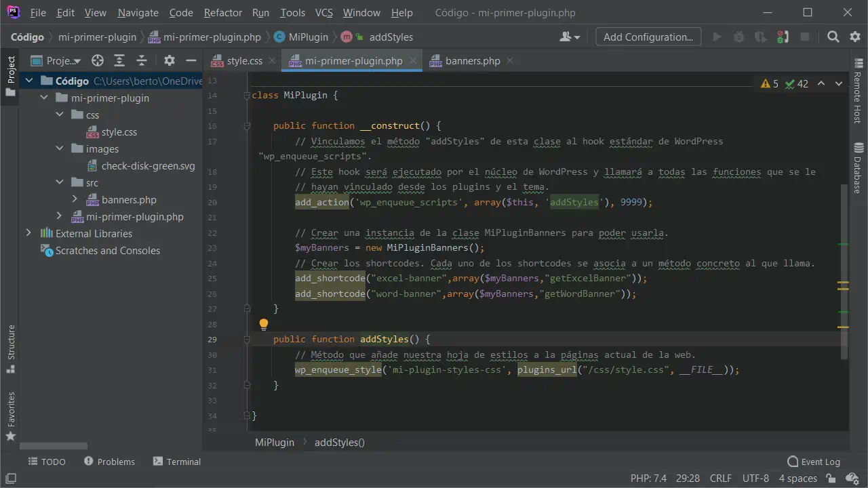Click the 4 spaces indent setting
The height and width of the screenshot is (488, 868).
point(797,478)
